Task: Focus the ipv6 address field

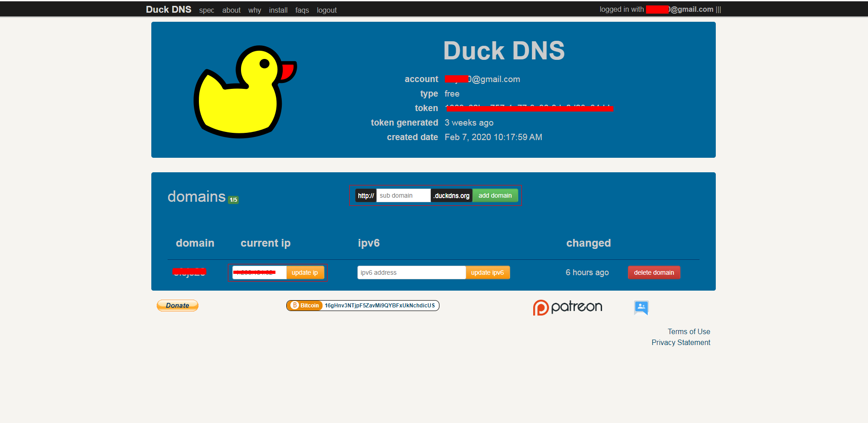Action: [411, 272]
